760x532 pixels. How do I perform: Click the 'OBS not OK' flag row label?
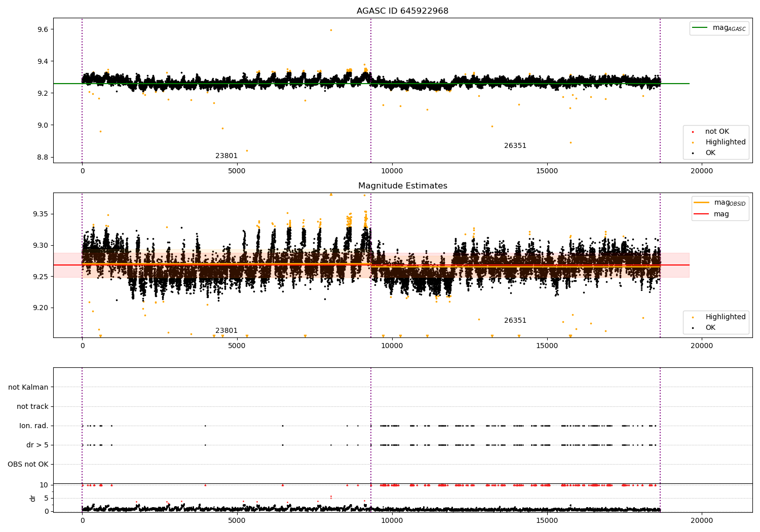(x=28, y=465)
